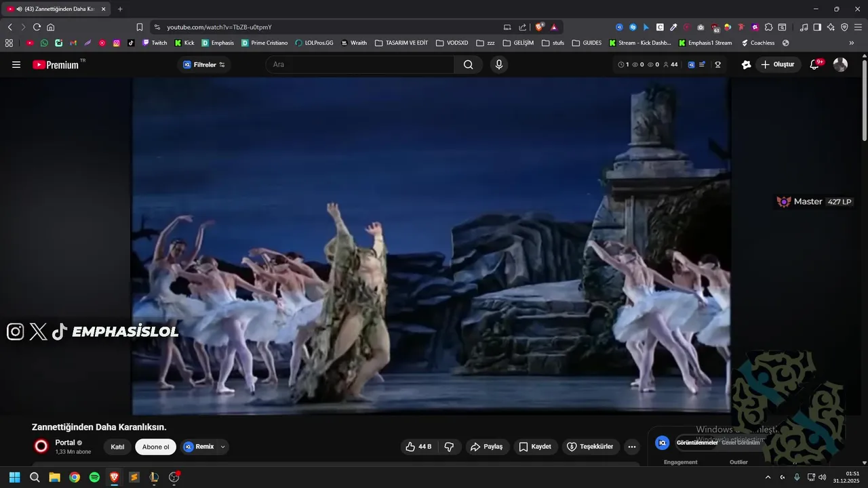Open the taskbar volume control

pos(822,477)
